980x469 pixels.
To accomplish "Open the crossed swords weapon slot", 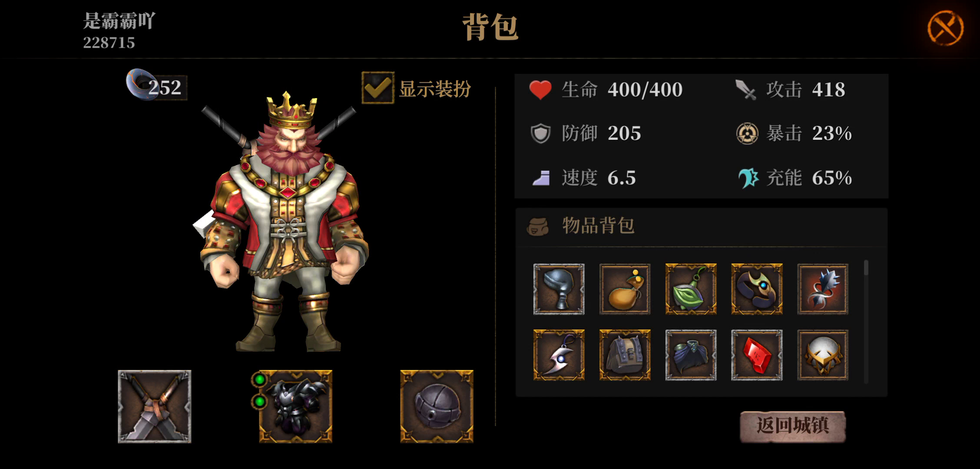I will 155,406.
